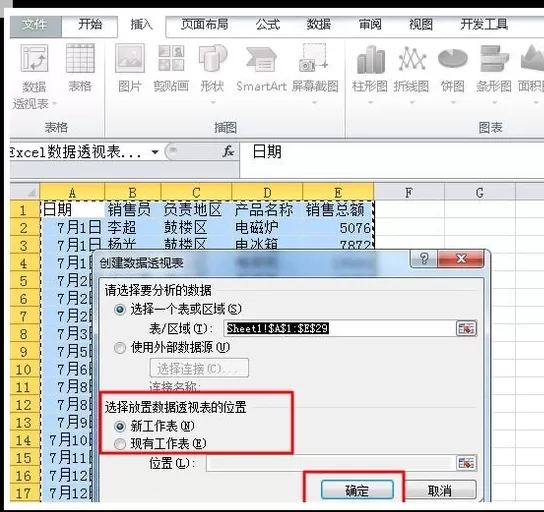This screenshot has height=512, width=544.
Task: Click range selector icon beside 表/区域 field
Action: pyautogui.click(x=466, y=328)
